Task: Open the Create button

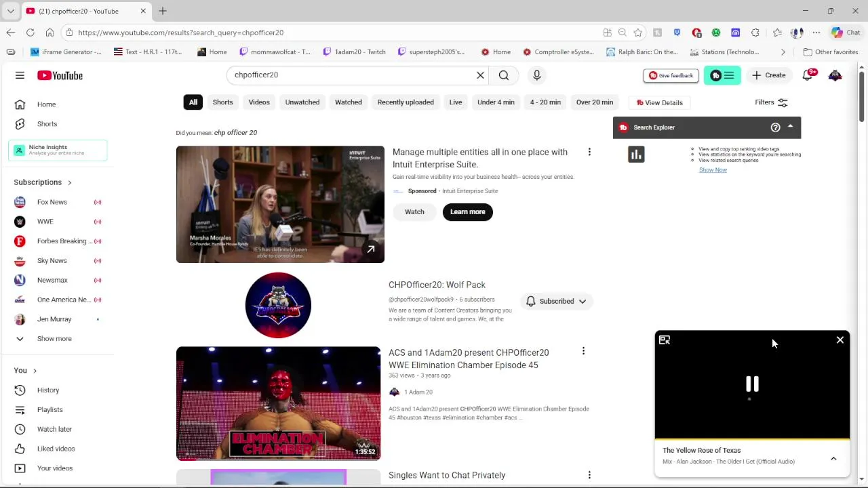Action: pyautogui.click(x=768, y=75)
